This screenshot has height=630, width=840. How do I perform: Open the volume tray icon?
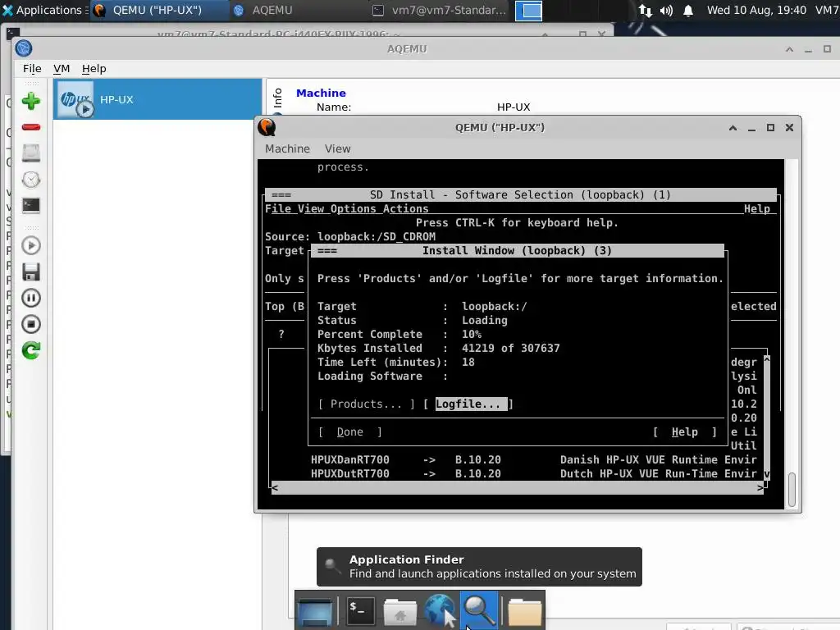[x=666, y=10]
